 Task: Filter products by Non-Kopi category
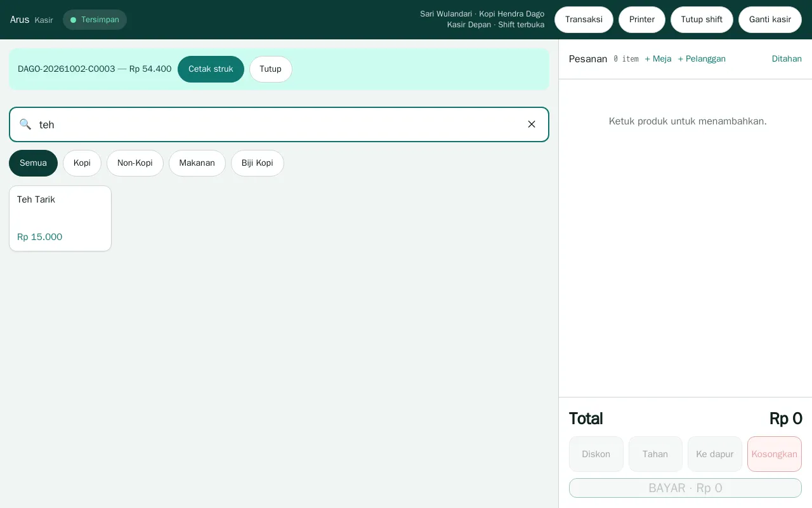tap(135, 163)
